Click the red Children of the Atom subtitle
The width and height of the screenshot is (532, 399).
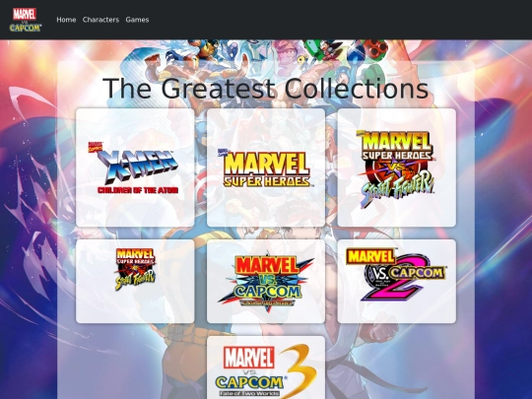pos(138,190)
